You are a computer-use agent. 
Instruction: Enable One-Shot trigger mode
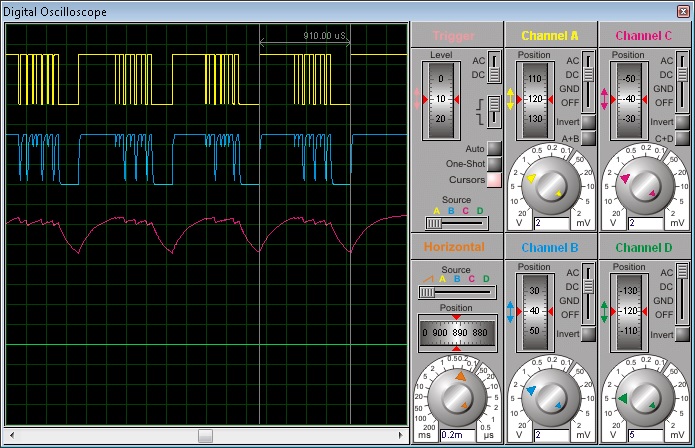493,164
